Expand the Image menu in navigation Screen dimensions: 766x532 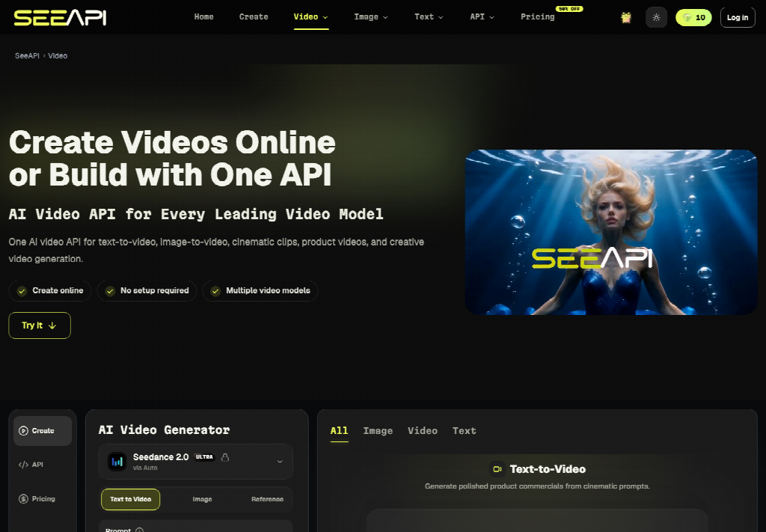[371, 17]
